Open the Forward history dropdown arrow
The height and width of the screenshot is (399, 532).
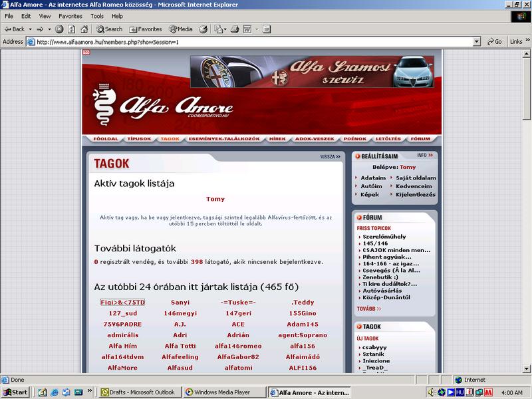49,29
